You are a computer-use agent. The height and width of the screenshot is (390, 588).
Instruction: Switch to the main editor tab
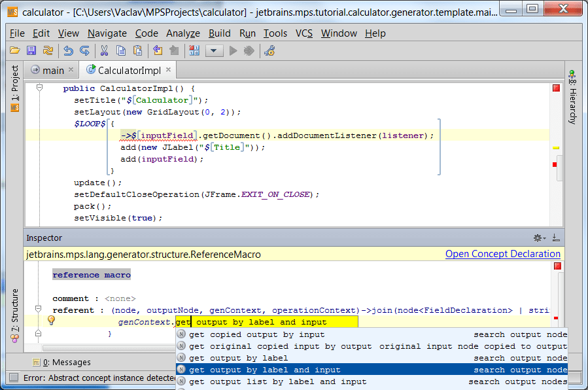(x=52, y=70)
